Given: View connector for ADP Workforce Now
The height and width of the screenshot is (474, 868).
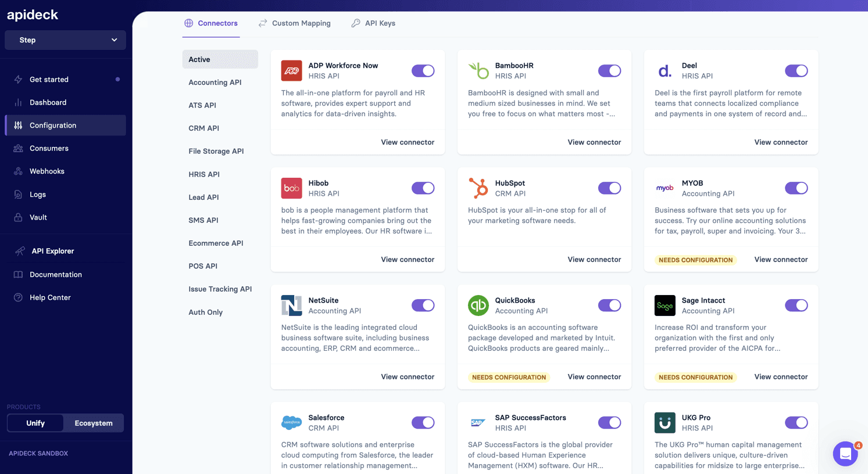Looking at the screenshot, I should [408, 142].
